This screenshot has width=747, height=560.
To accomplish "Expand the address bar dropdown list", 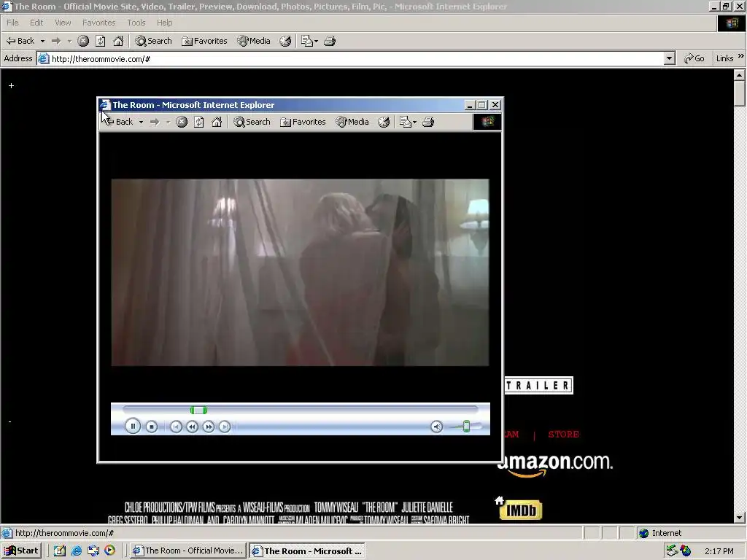I will pos(670,58).
